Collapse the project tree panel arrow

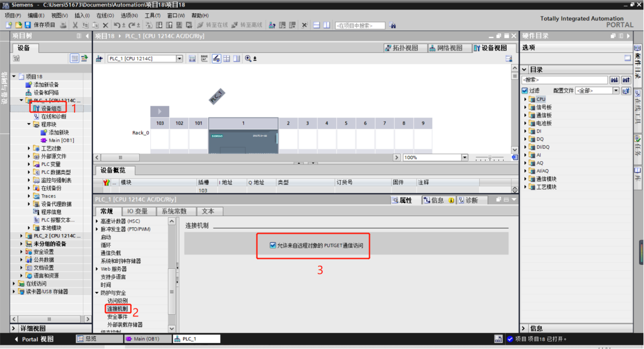point(87,36)
